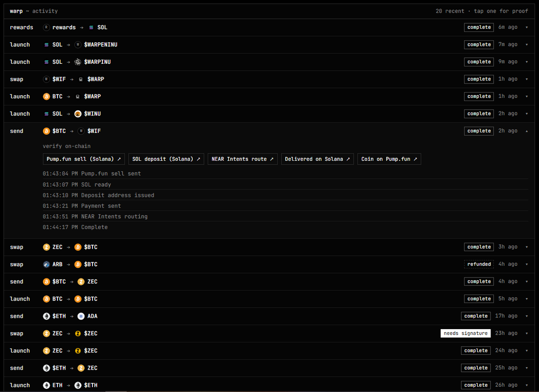Click the $BTC icon in the $BTC to $WIF send
The height and width of the screenshot is (392, 539).
pyautogui.click(x=46, y=131)
